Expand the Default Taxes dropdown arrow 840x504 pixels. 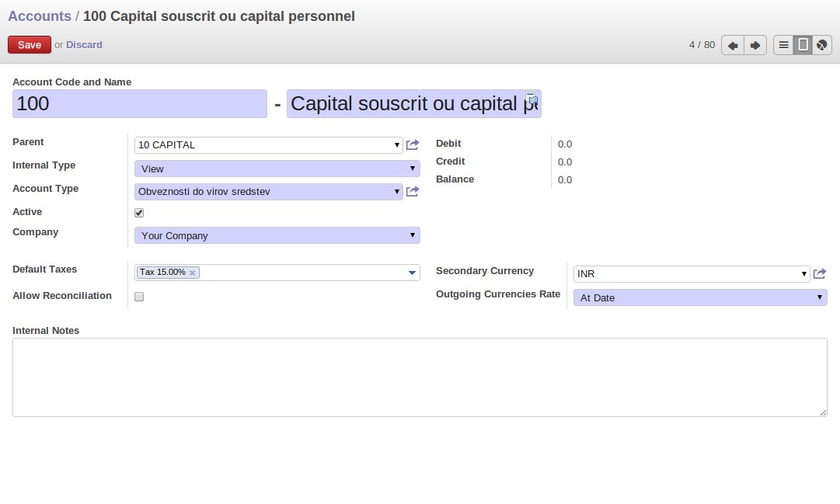[x=412, y=273]
